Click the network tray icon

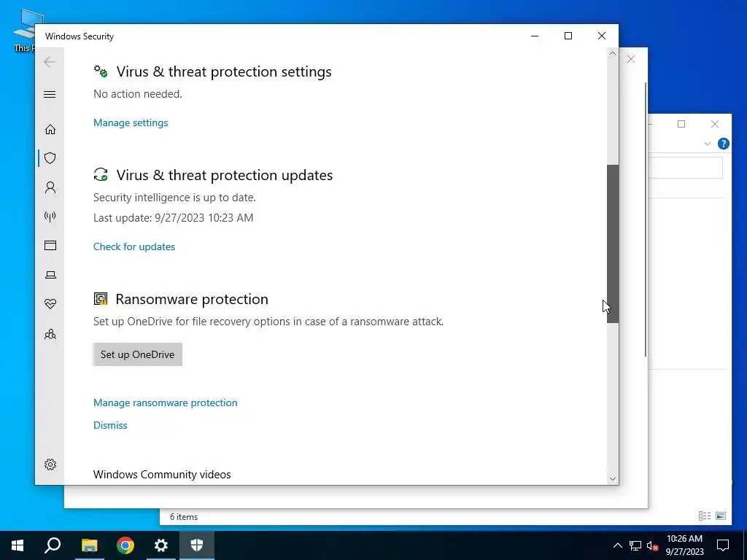click(x=635, y=545)
